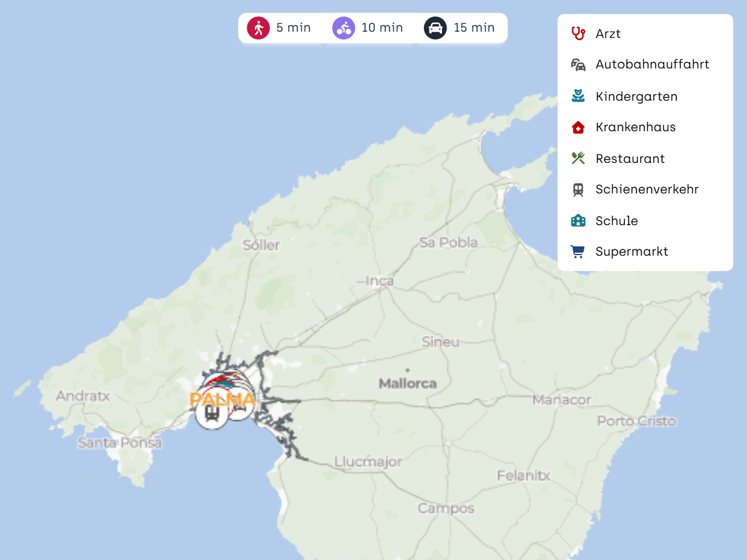Click the Restaurant fork and knife icon

point(578,158)
